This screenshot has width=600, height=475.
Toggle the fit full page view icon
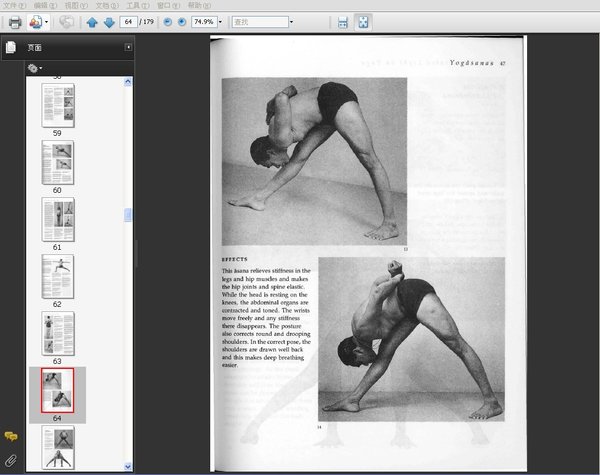362,21
